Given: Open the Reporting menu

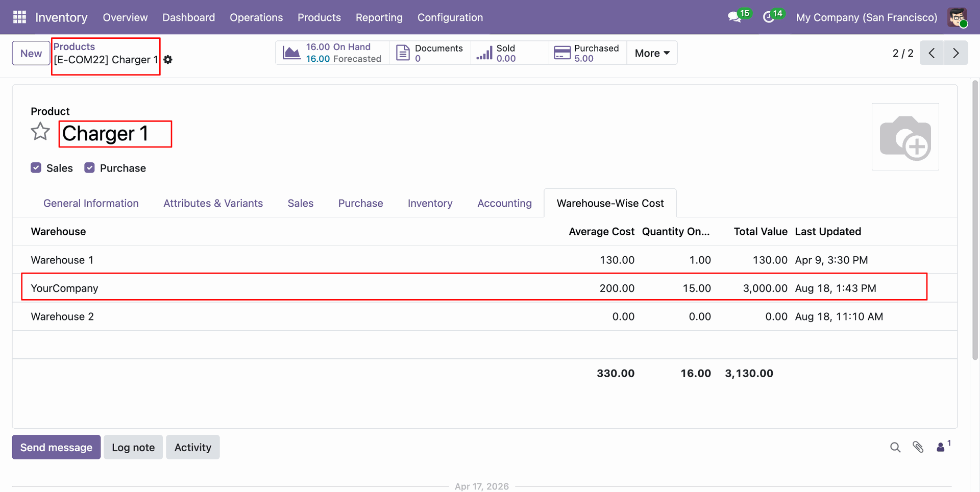Looking at the screenshot, I should pos(379,17).
